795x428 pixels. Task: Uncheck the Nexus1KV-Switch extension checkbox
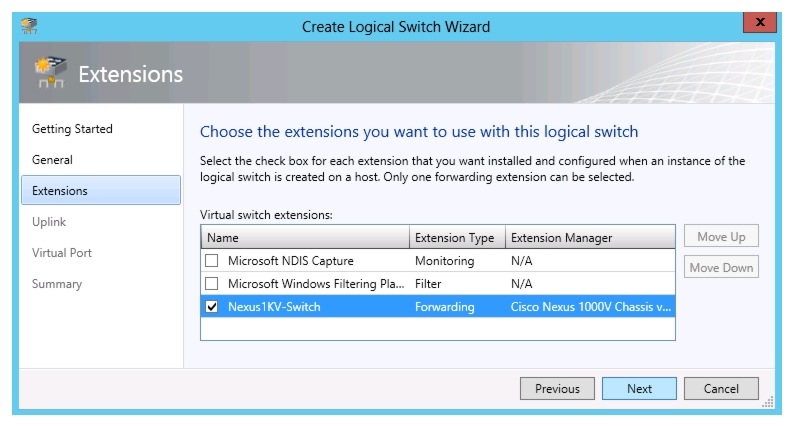(x=211, y=307)
